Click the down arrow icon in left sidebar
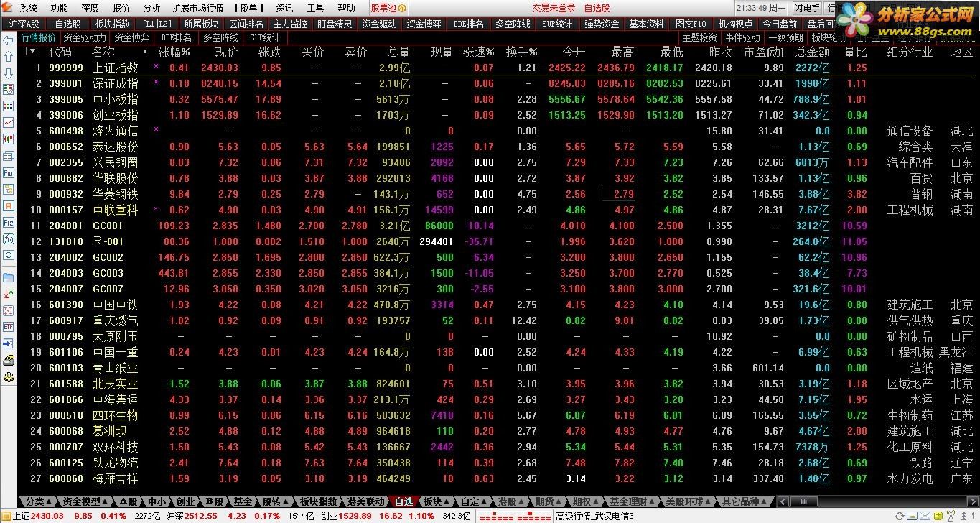The width and height of the screenshot is (980, 523). [8, 73]
